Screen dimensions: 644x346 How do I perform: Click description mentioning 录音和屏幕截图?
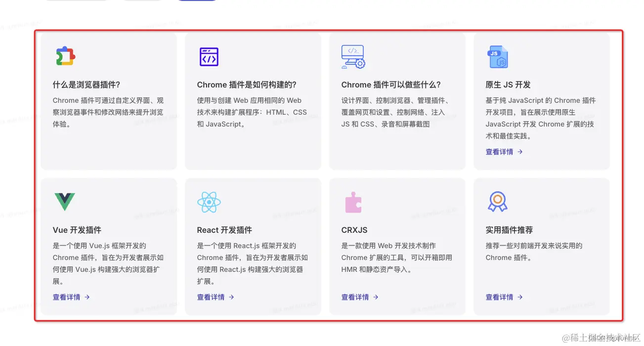click(395, 112)
